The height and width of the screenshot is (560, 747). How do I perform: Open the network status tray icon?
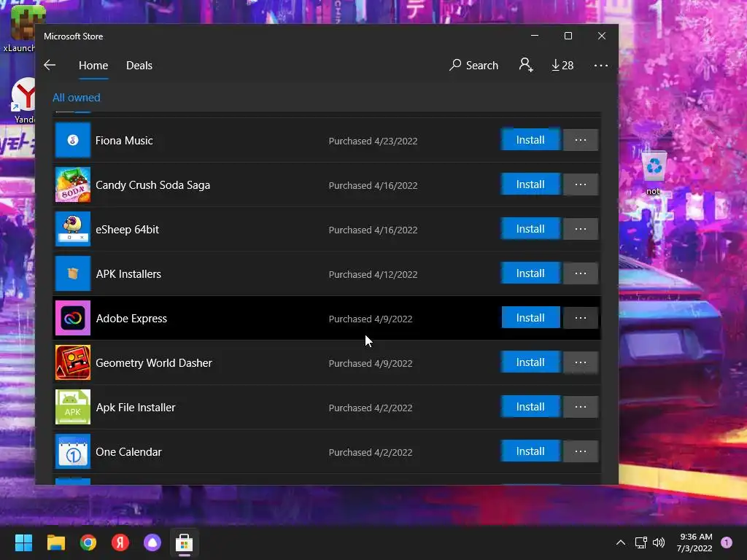pyautogui.click(x=640, y=542)
